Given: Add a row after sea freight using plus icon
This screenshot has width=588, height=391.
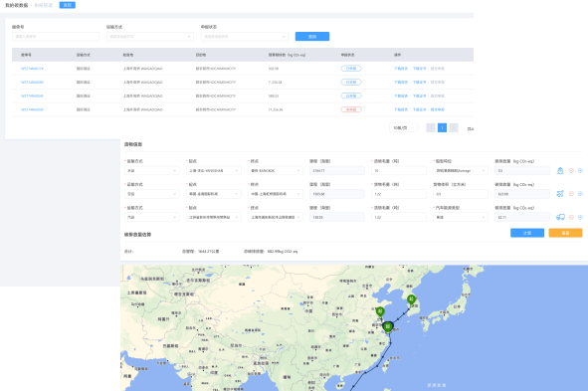Looking at the screenshot, I should (580, 170).
